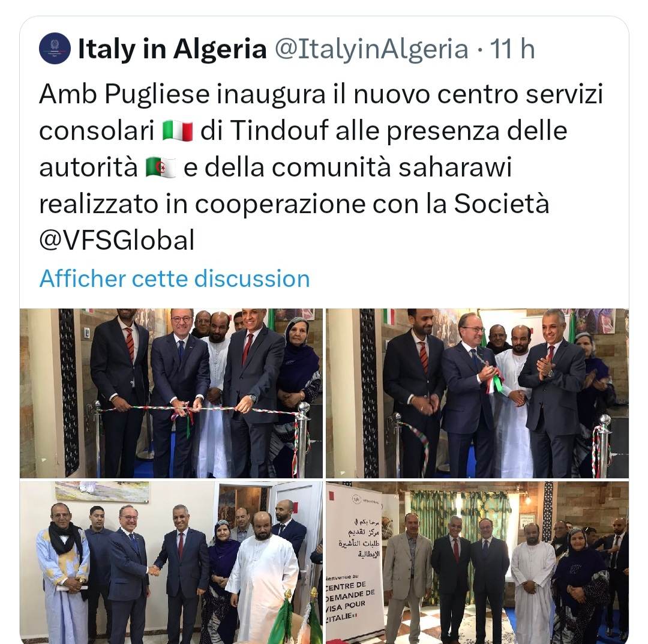Click the word "saharawi" in the tweet
This screenshot has height=644, width=648.
pos(455,167)
